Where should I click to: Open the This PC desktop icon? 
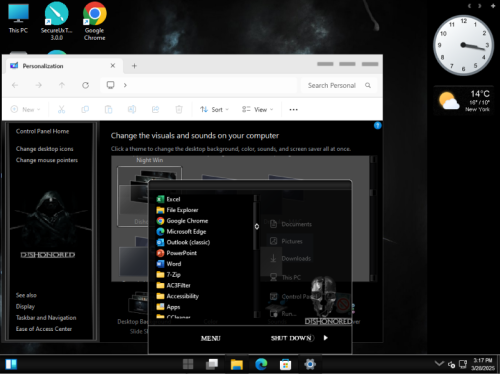(x=18, y=18)
